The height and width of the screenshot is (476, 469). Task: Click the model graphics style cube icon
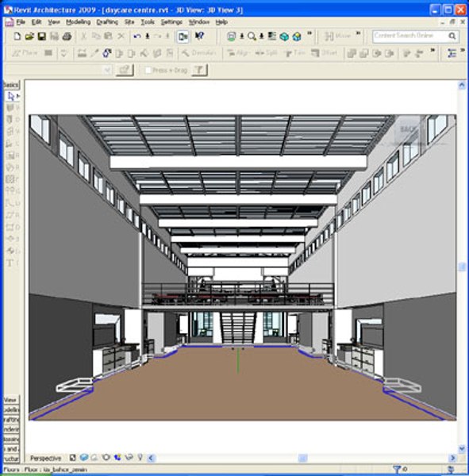point(84,458)
